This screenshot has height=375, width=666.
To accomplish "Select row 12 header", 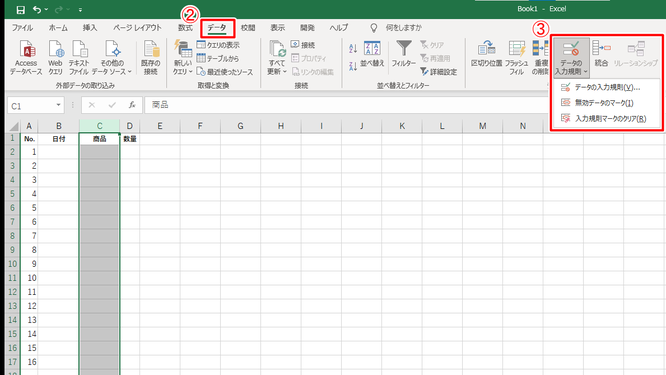I will (13, 292).
